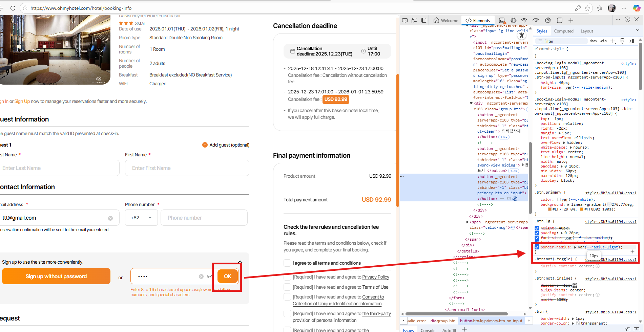
Task: Check 'I agree to all terms and conditions'
Action: click(287, 263)
